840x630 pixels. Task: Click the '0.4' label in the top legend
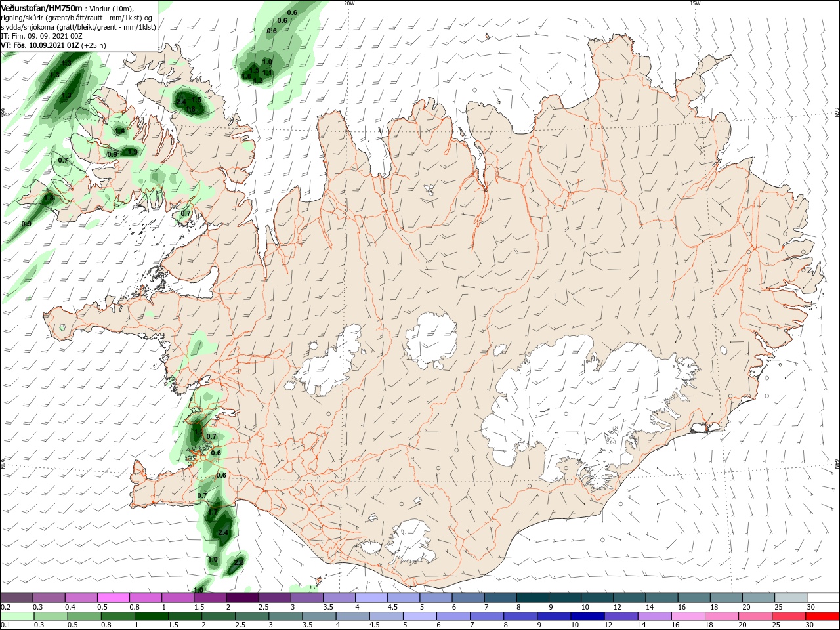70,607
